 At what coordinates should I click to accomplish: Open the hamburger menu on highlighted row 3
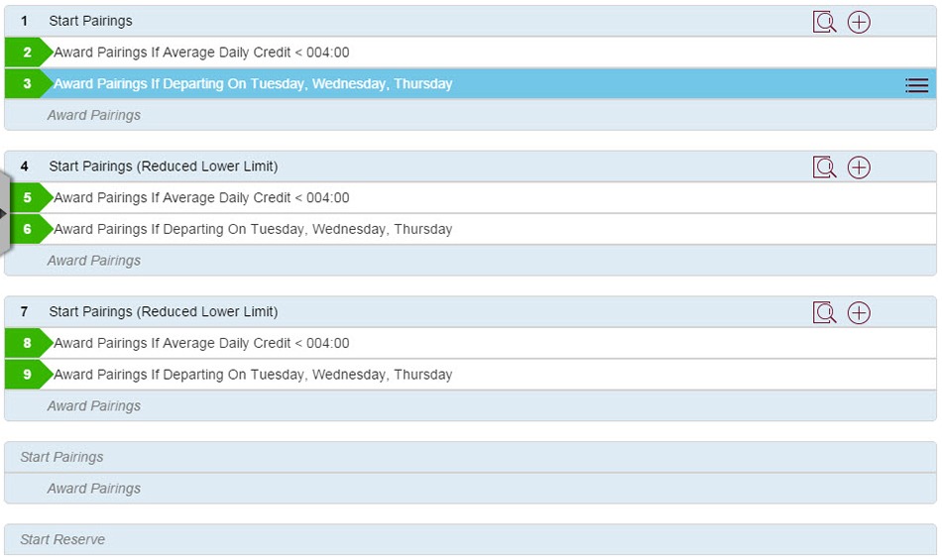(x=916, y=86)
